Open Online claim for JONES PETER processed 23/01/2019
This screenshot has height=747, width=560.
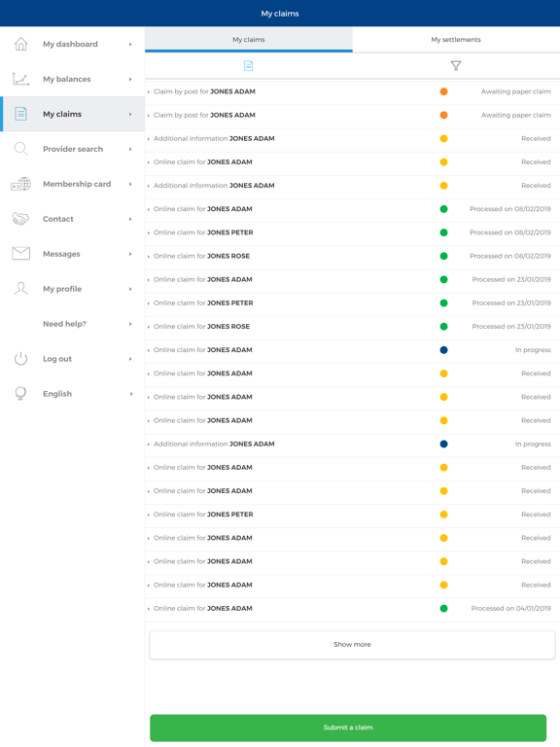tap(352, 303)
